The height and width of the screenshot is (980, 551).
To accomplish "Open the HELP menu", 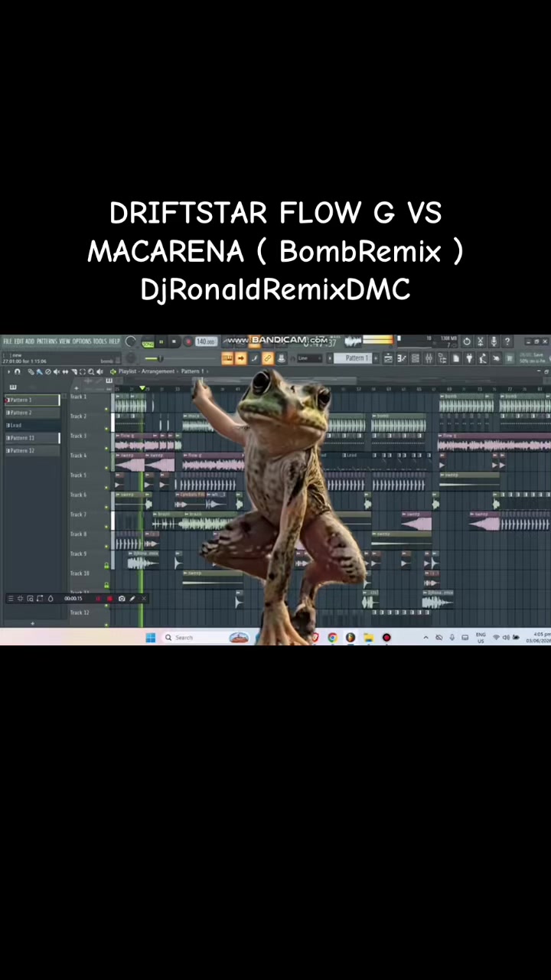I will 115,341.
